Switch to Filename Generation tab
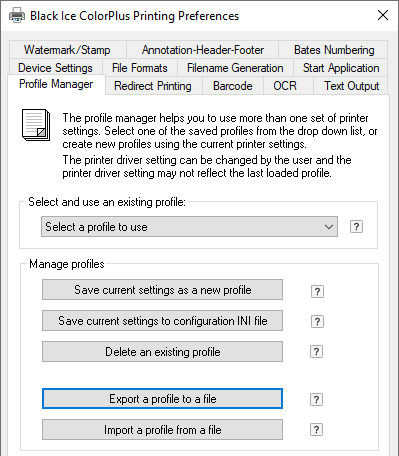This screenshot has width=399, height=456. pos(235,68)
